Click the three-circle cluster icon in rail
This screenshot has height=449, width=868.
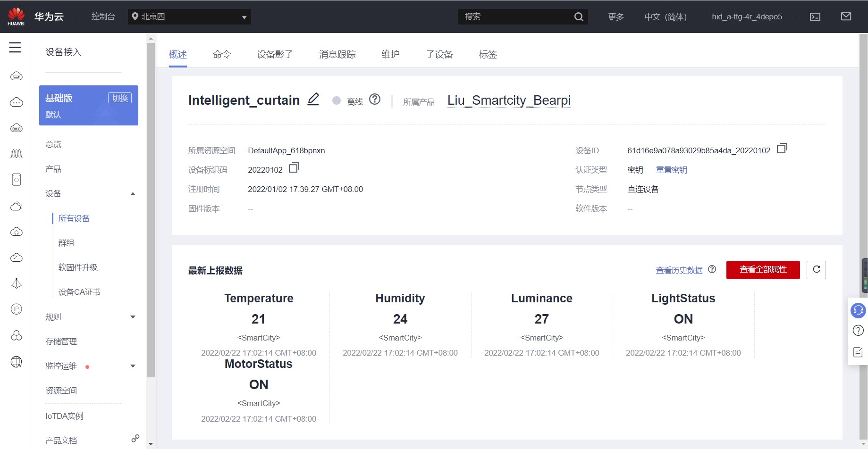coord(17,335)
